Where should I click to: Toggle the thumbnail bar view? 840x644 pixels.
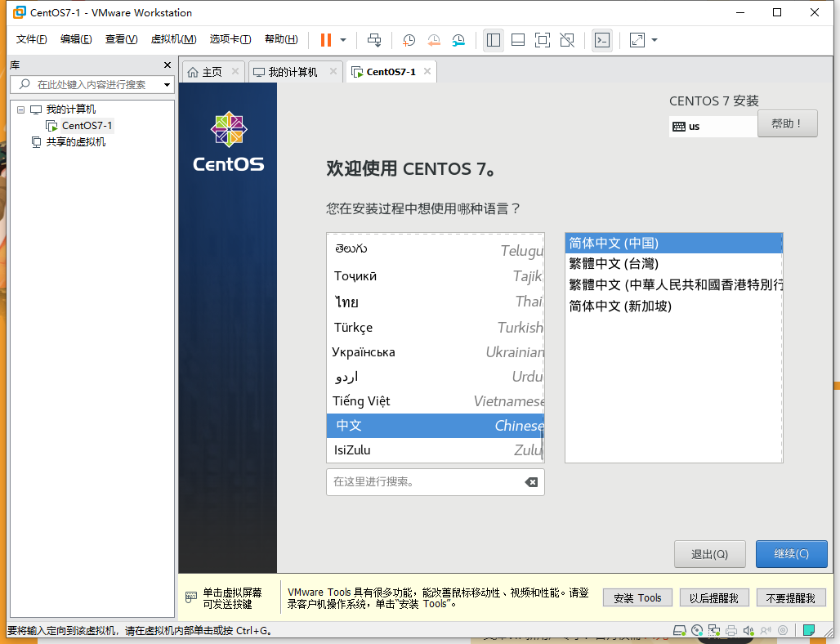point(518,40)
